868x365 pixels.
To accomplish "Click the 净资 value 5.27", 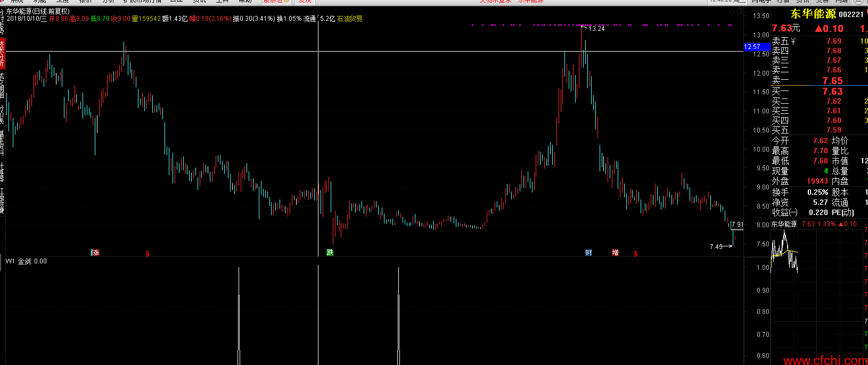I will pyautogui.click(x=821, y=202).
